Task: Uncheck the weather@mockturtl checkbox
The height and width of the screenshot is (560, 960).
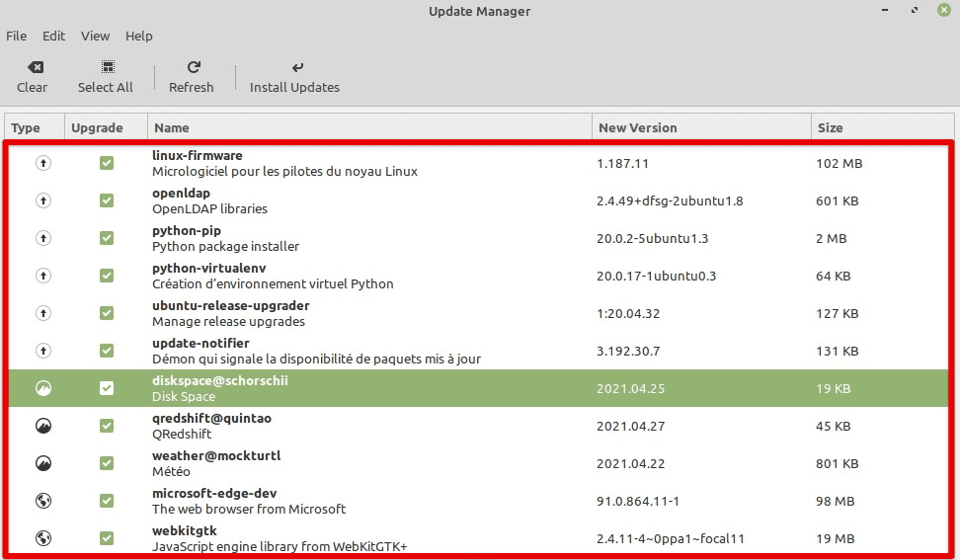Action: [107, 463]
